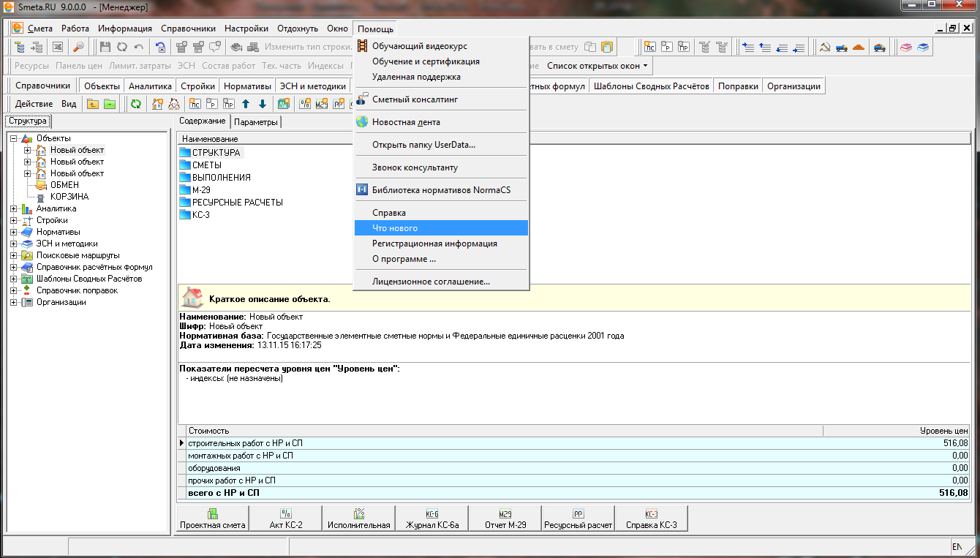The width and height of the screenshot is (980, 558).
Task: Expand the Стройки tree node
Action: point(13,220)
